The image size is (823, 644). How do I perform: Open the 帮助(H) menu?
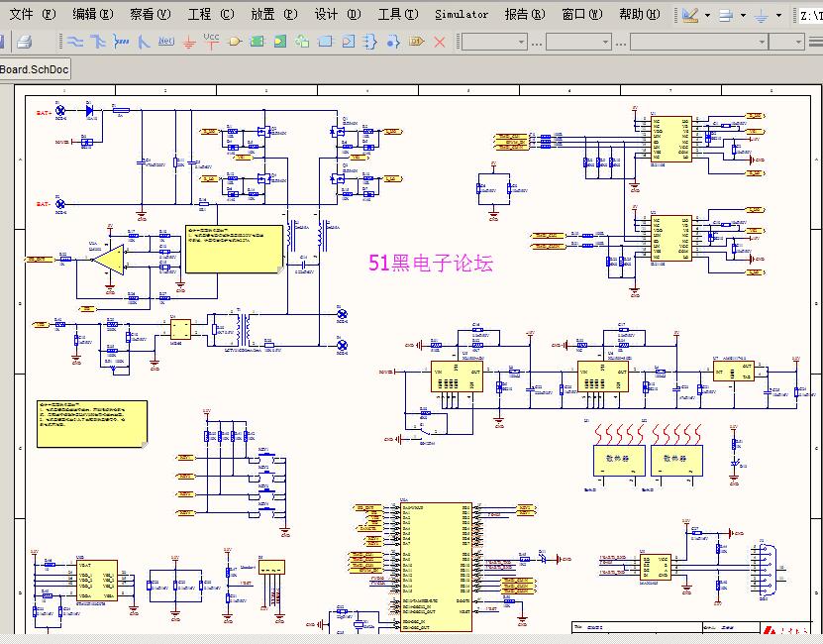(640, 14)
